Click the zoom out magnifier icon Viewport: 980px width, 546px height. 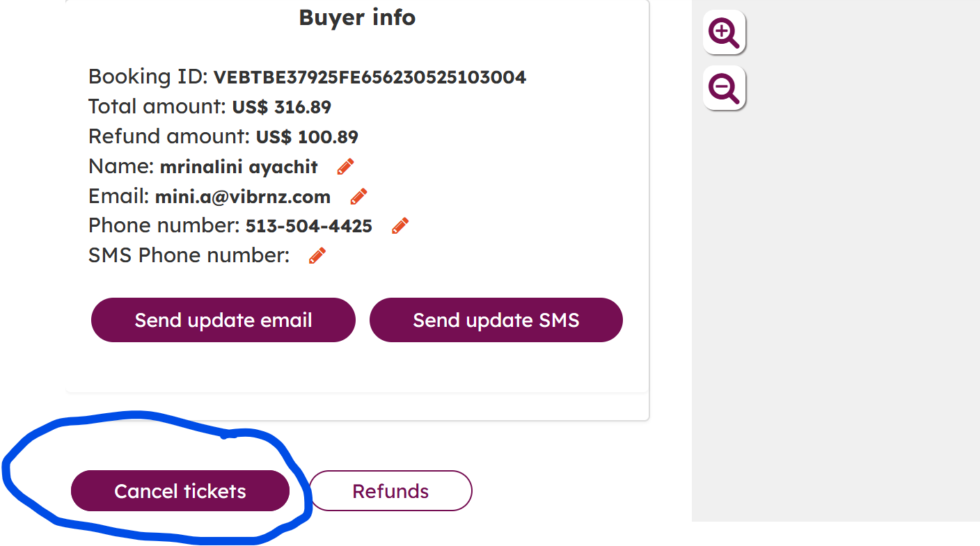(724, 88)
